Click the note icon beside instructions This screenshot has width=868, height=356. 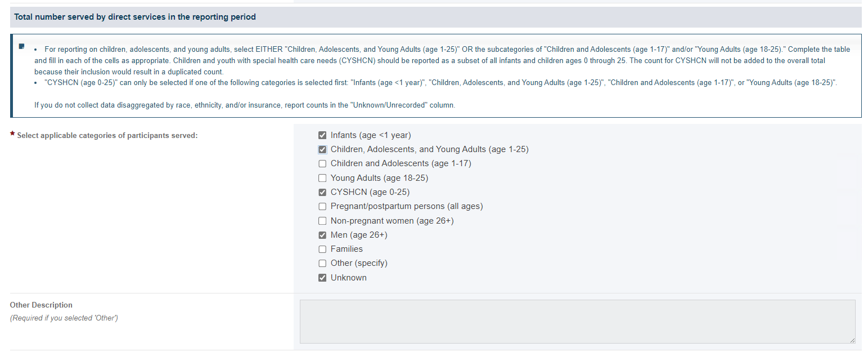click(x=21, y=46)
